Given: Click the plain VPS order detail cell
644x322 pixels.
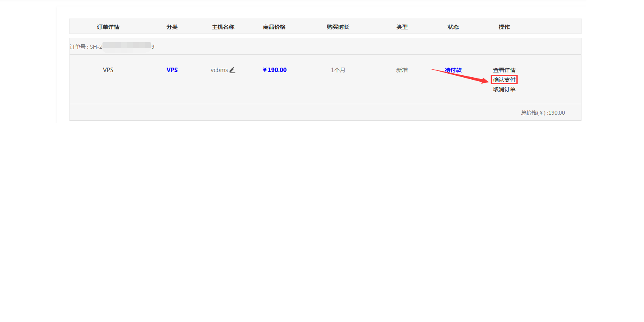Looking at the screenshot, I should click(x=108, y=70).
